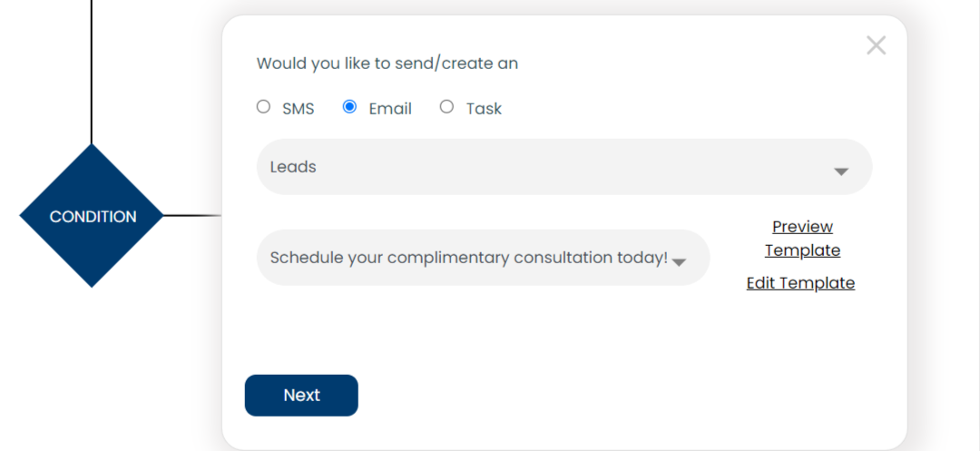The height and width of the screenshot is (451, 980).
Task: Click the connector line between CONDITION and dialog
Action: pyautogui.click(x=192, y=216)
